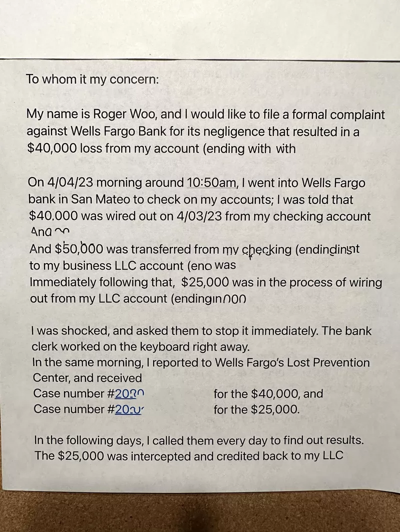Click the second blue case number link

pyautogui.click(x=130, y=409)
